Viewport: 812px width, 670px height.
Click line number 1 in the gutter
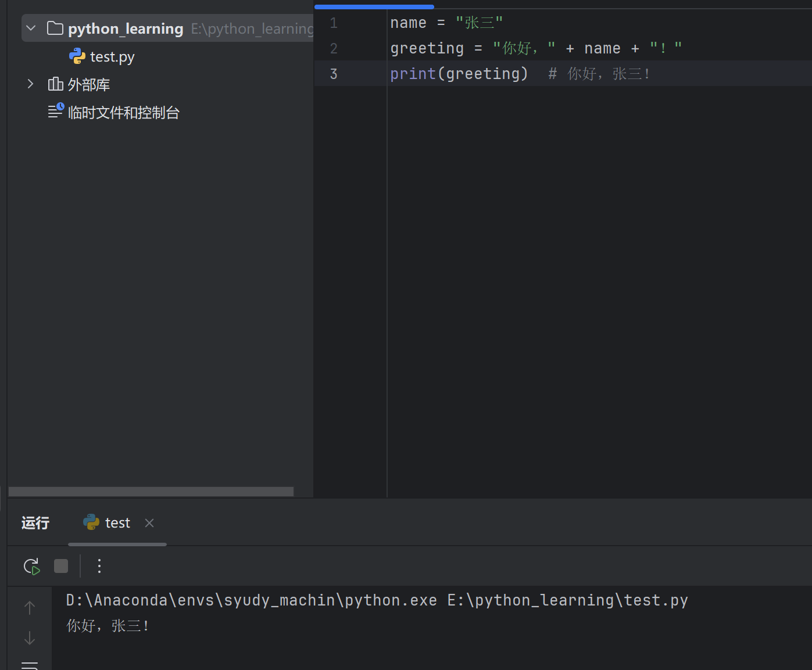click(x=334, y=23)
